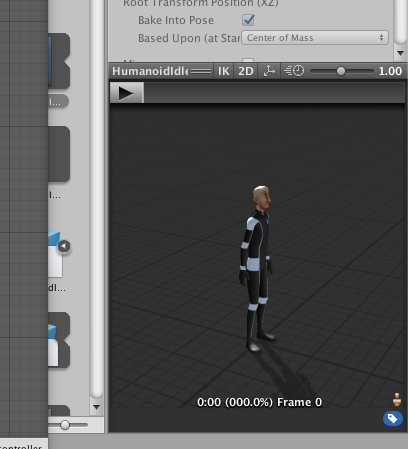This screenshot has height=449, width=408.
Task: Adjust the project thumbnail size slider
Action: (65, 425)
